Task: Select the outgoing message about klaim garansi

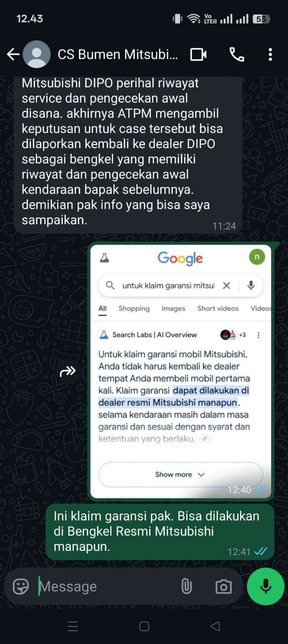Action: (x=160, y=532)
